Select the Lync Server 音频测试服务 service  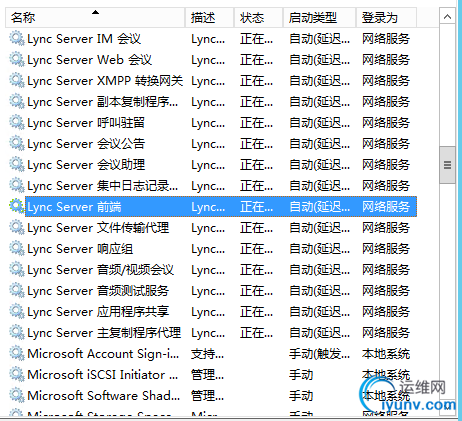click(98, 291)
